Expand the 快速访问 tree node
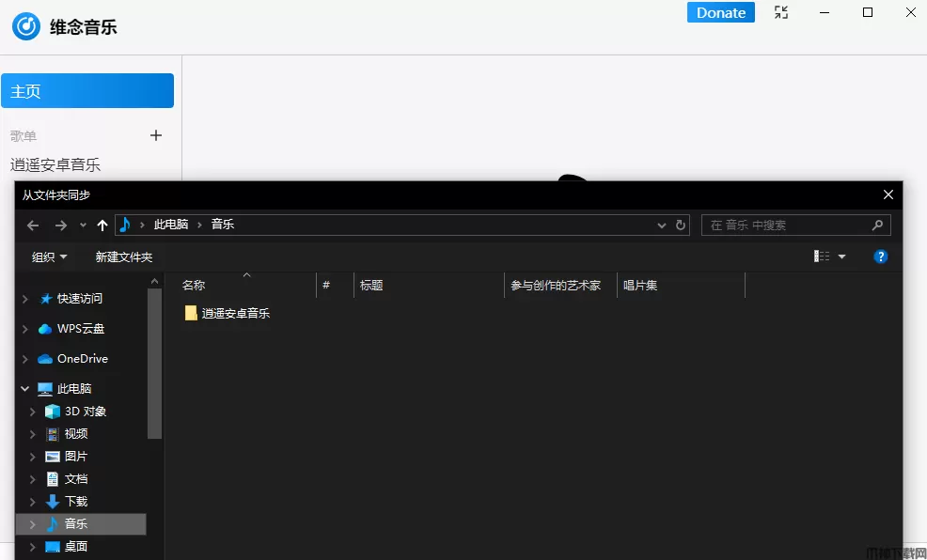927x560 pixels. click(x=25, y=299)
